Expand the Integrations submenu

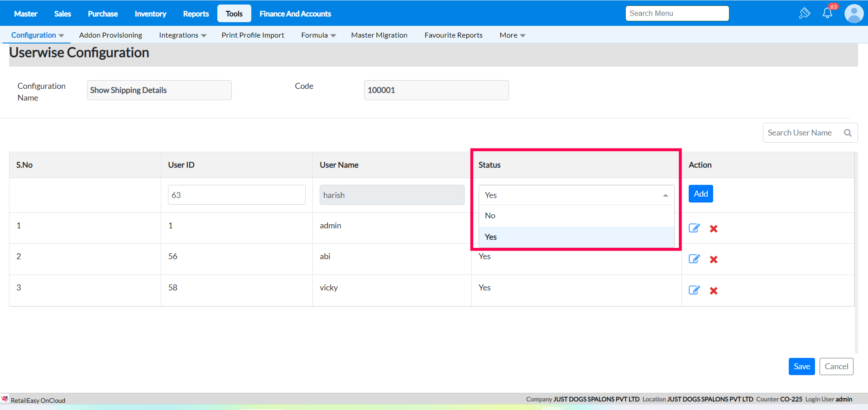[182, 35]
